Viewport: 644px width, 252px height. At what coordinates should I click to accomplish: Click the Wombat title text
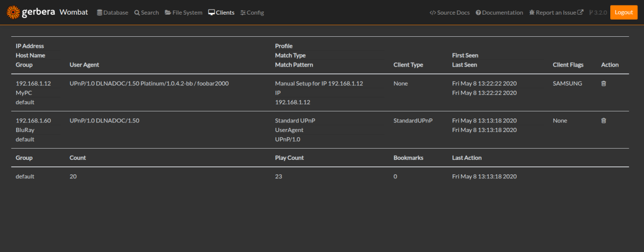[73, 12]
